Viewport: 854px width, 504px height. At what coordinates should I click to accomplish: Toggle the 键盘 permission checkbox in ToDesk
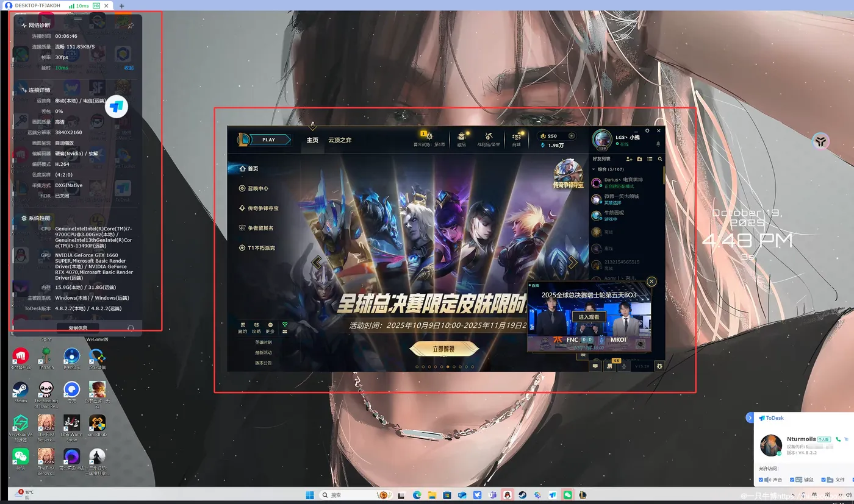coord(791,478)
